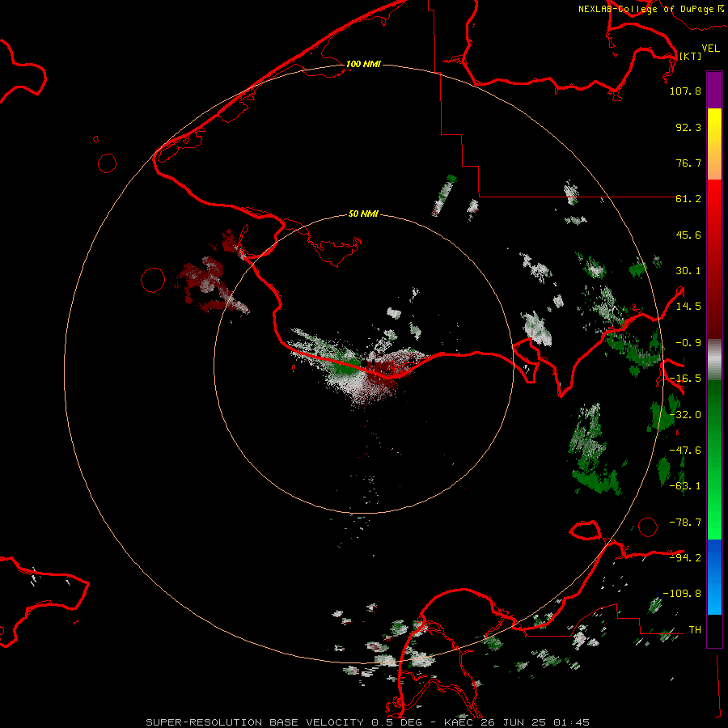This screenshot has height=728, width=728.
Task: Click the 14.5 velocity scale value
Action: 688,307
